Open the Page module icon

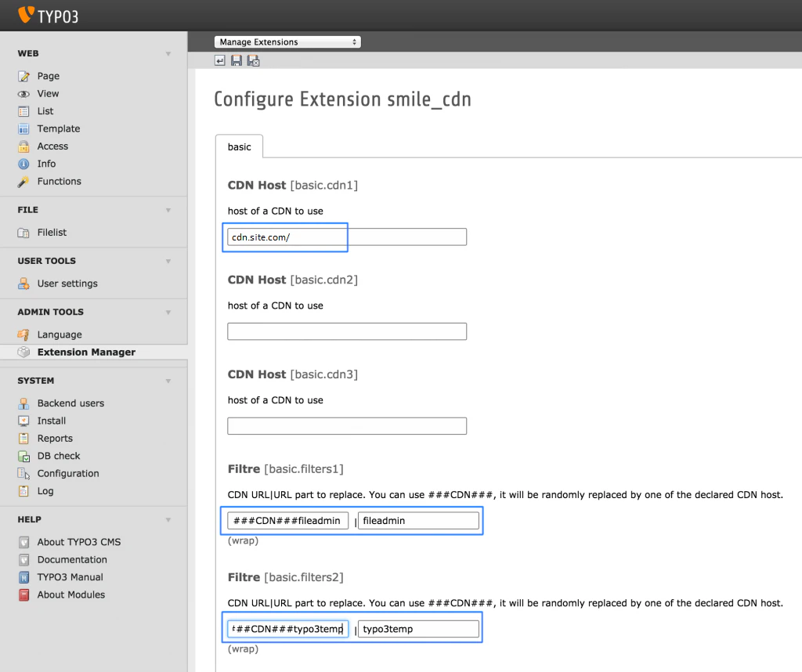point(23,76)
